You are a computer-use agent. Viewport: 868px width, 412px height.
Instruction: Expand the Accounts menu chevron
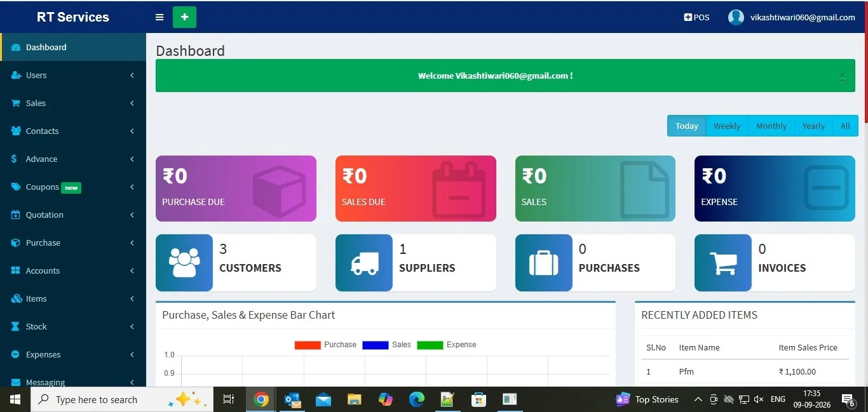coord(132,271)
